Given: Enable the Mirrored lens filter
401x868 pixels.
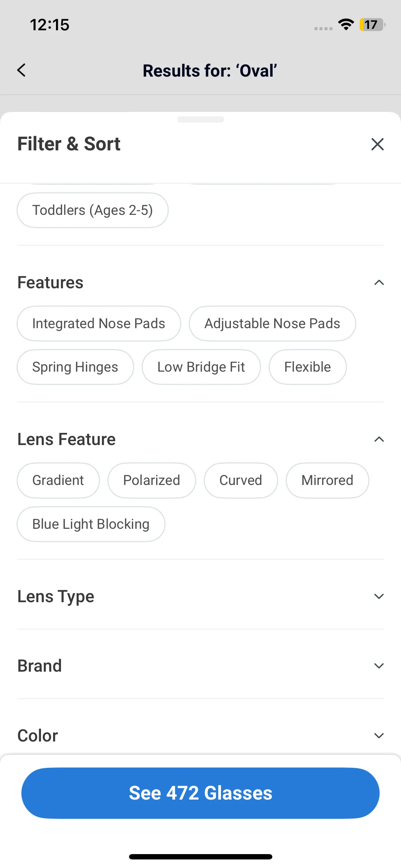Looking at the screenshot, I should (327, 480).
